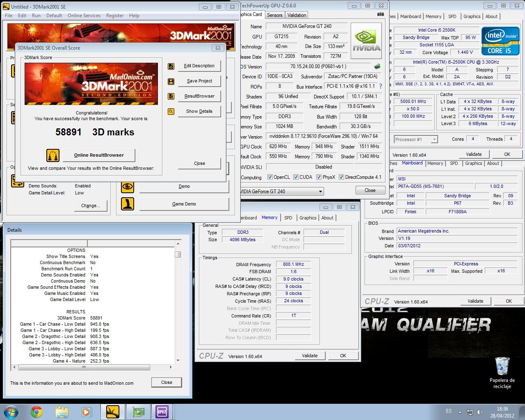Viewport: 525px width, 420px height.
Task: Toggle the CUDA checkbox
Action: [296, 177]
